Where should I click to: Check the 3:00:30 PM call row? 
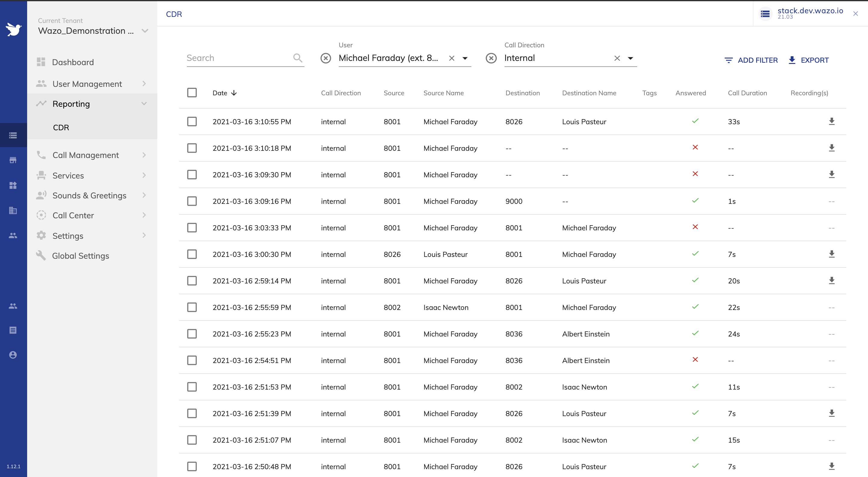pyautogui.click(x=192, y=254)
